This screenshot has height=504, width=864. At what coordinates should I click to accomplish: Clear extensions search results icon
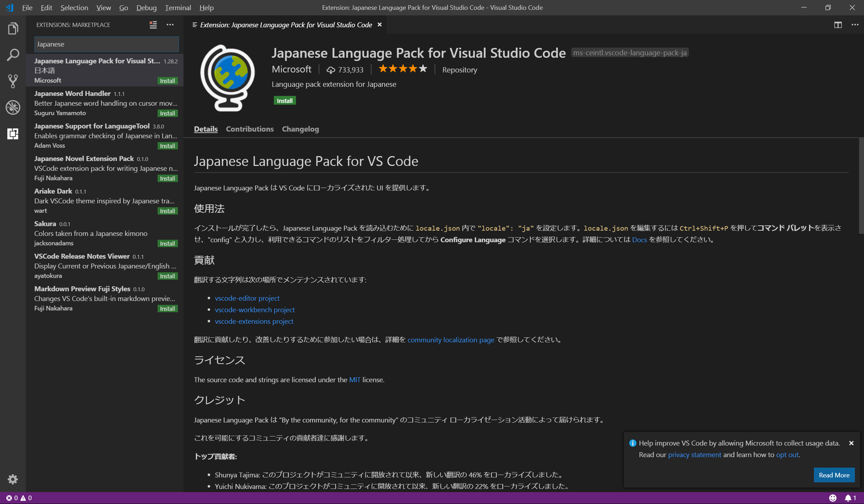[153, 24]
